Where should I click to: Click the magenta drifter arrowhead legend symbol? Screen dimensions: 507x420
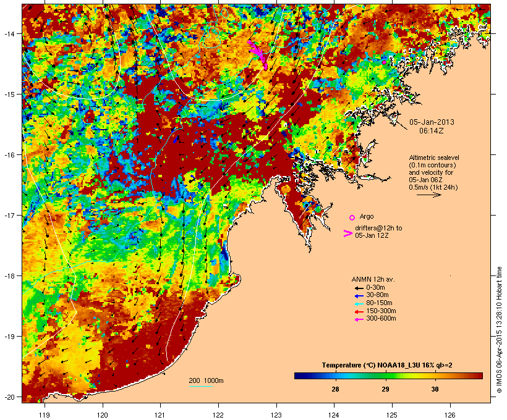point(347,233)
